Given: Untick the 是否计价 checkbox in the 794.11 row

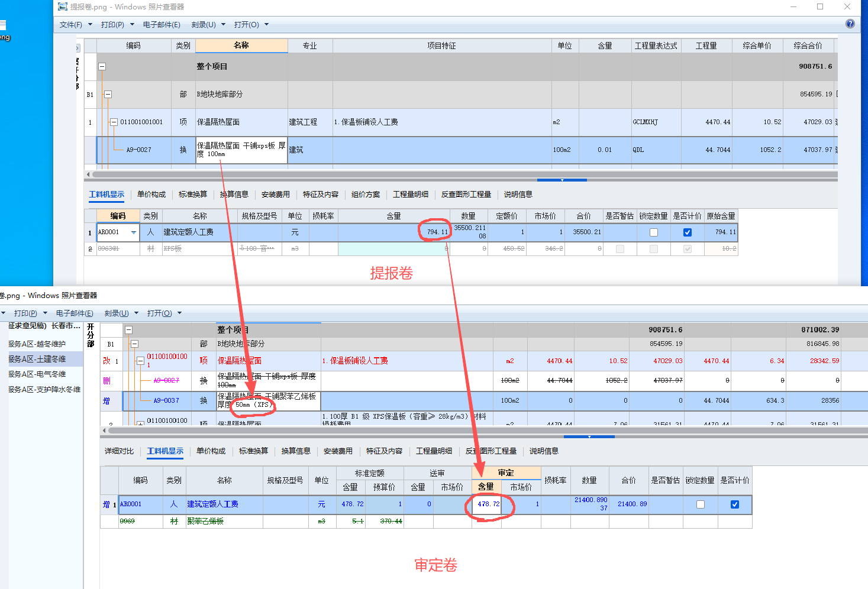Looking at the screenshot, I should (x=688, y=232).
